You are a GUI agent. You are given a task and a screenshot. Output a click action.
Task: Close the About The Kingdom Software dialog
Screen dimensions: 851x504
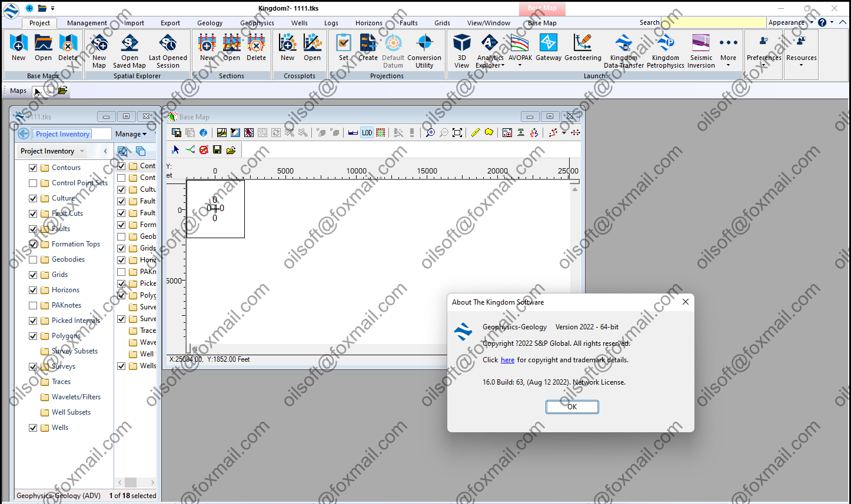(685, 302)
